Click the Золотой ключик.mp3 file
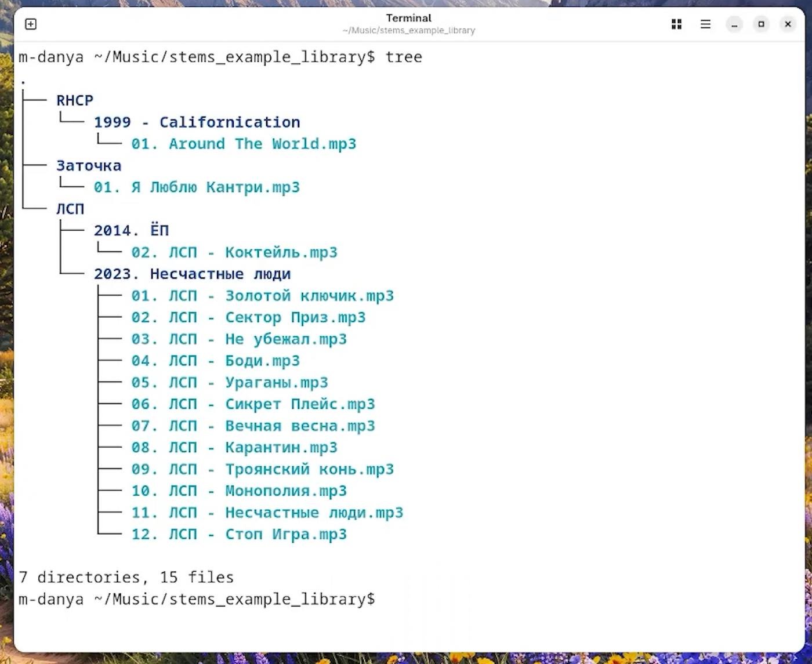The height and width of the screenshot is (664, 812). [262, 296]
